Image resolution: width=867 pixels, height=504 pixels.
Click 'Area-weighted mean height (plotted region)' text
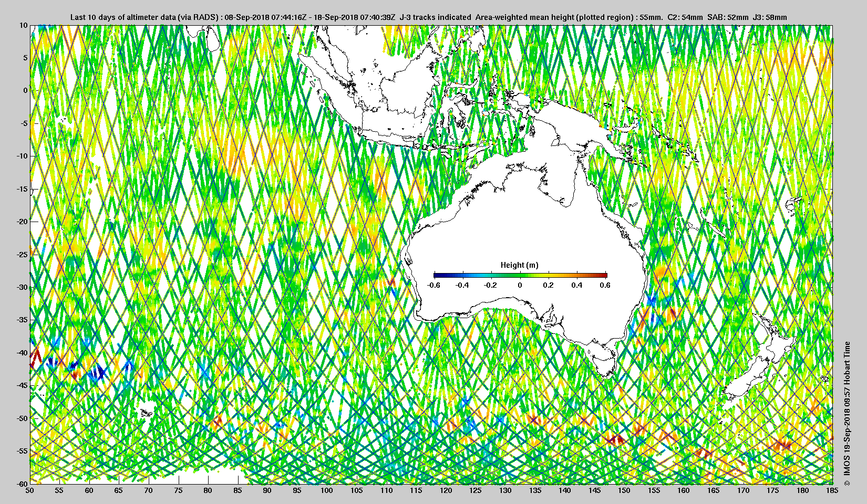555,17
